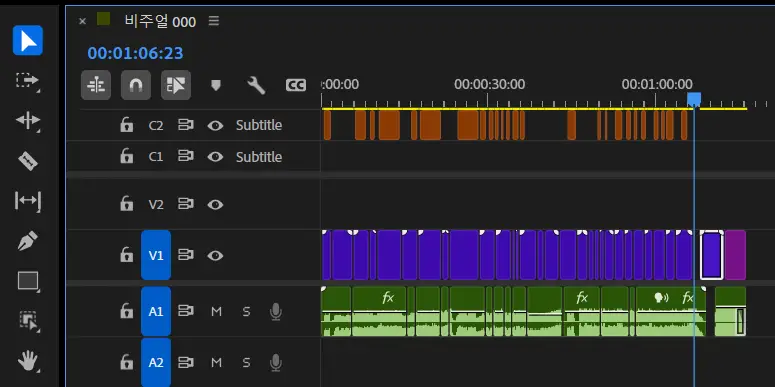This screenshot has height=387, width=775.
Task: Toggle Linked Selection button
Action: click(x=176, y=85)
